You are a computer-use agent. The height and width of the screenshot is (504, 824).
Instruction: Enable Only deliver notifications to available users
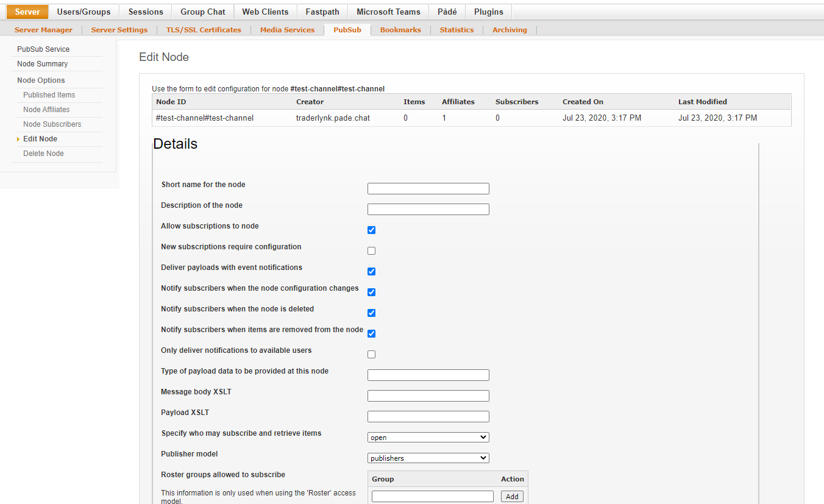coord(371,354)
